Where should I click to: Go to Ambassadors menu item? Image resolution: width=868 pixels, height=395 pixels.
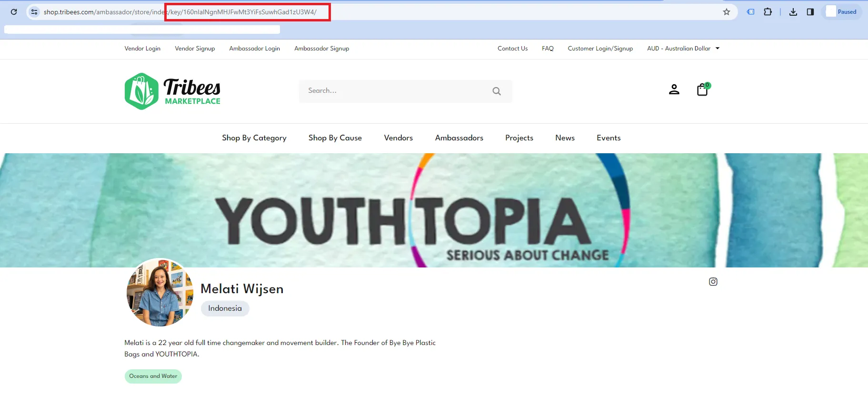pos(459,138)
